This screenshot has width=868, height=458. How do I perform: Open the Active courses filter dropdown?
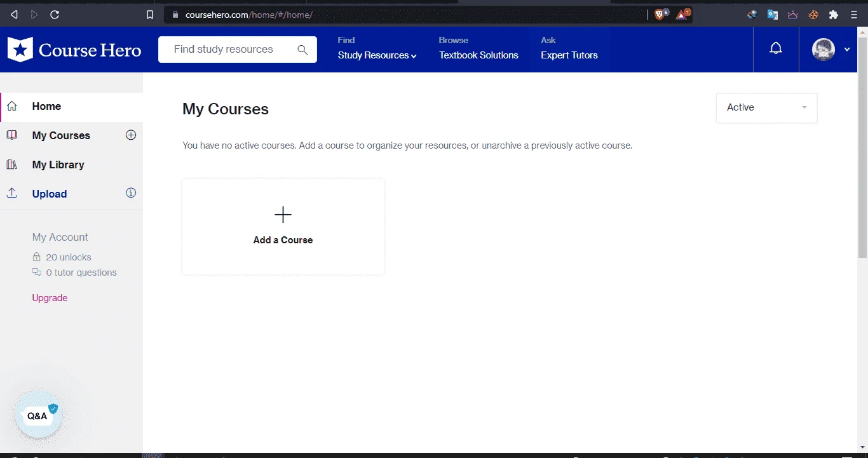pyautogui.click(x=766, y=108)
